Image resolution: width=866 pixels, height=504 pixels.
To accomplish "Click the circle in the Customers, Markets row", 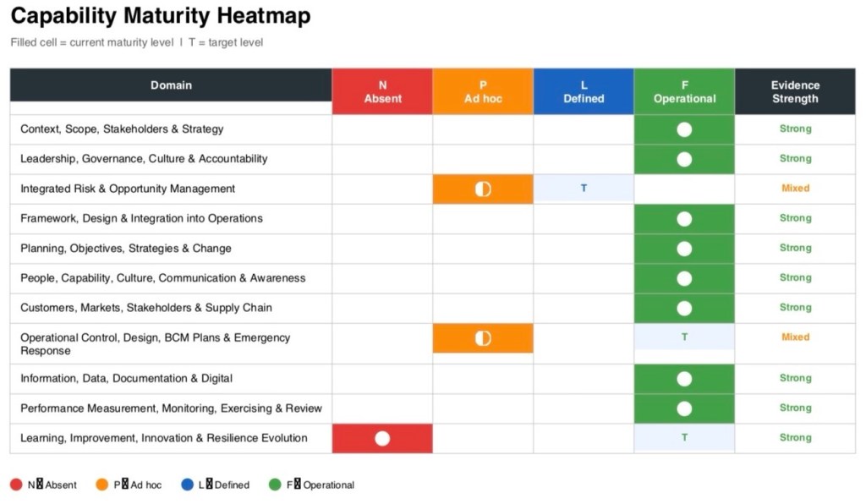I will pyautogui.click(x=684, y=308).
